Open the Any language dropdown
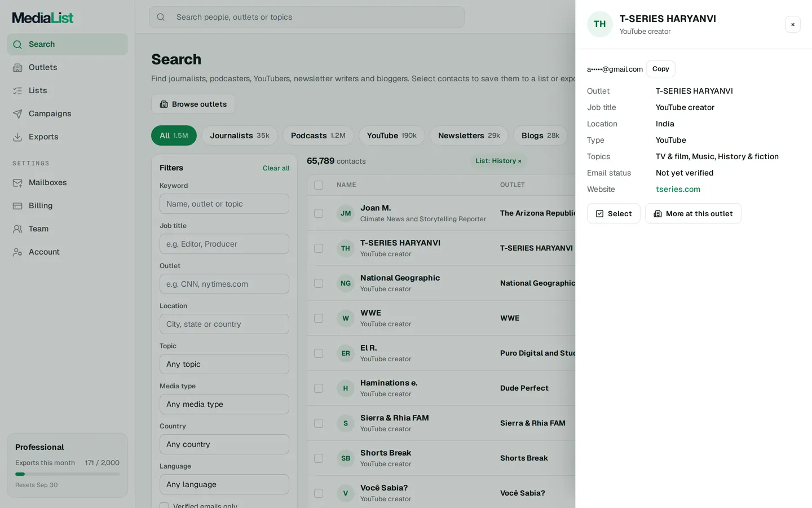This screenshot has width=812, height=508. pyautogui.click(x=224, y=484)
